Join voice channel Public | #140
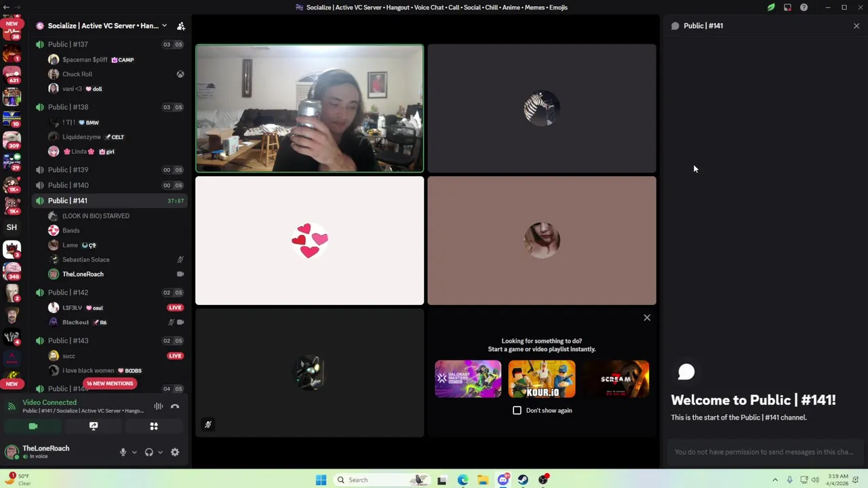The width and height of the screenshot is (868, 488). (108, 185)
